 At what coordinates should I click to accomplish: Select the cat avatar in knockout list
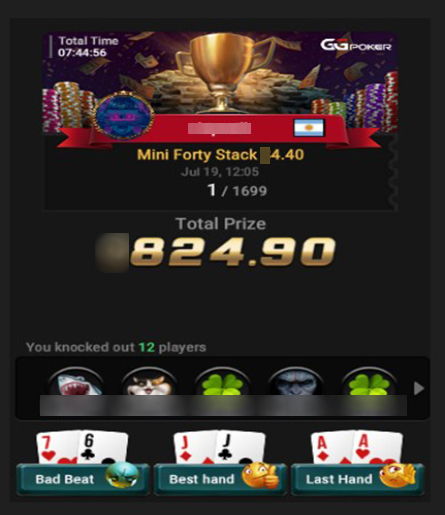coord(149,382)
